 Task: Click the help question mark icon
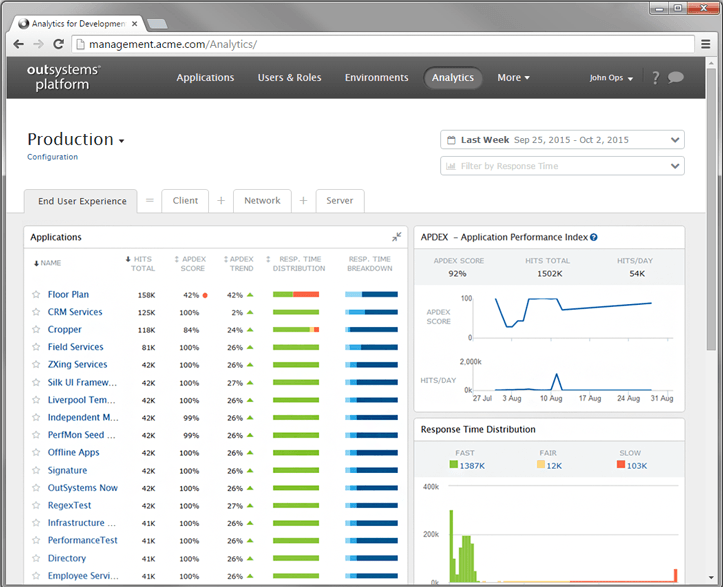tap(656, 78)
